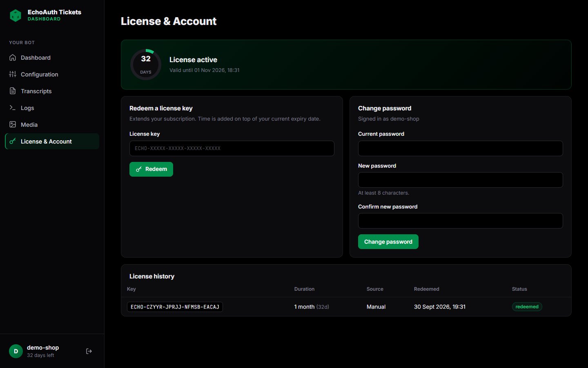Click the Source column header
Screen dimensions: 588x368
click(x=375, y=289)
